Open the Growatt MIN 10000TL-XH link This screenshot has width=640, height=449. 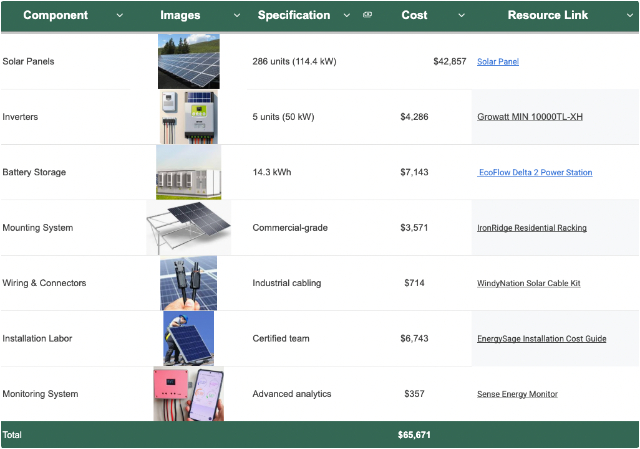click(x=530, y=117)
